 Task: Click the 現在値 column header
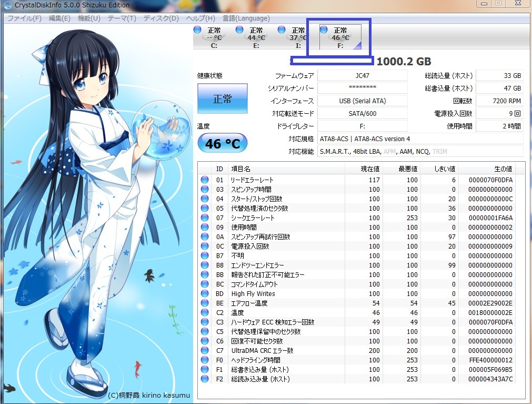(364, 169)
